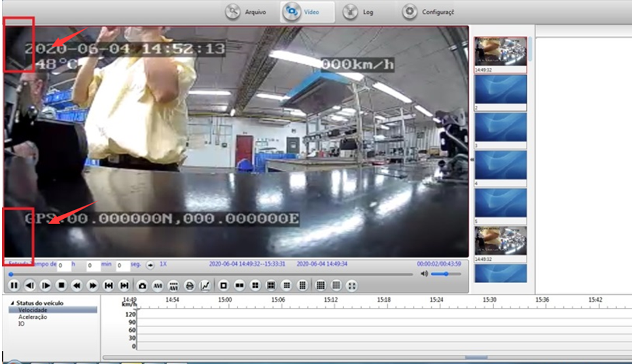
Task: Click the jump-to-time arrow button
Action: coord(150,265)
